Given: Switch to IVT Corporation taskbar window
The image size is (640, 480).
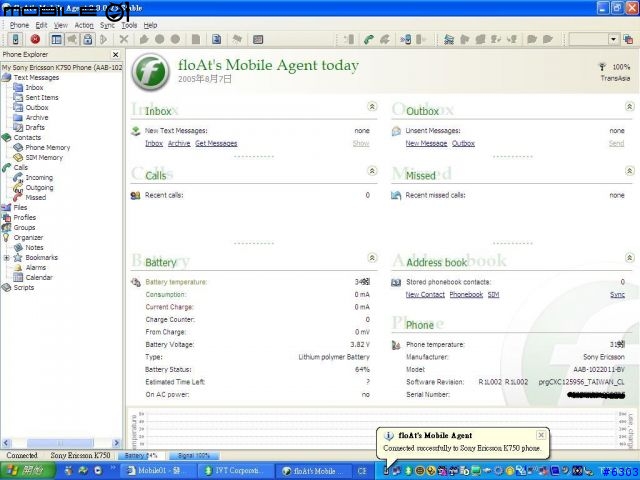Looking at the screenshot, I should coord(236,471).
